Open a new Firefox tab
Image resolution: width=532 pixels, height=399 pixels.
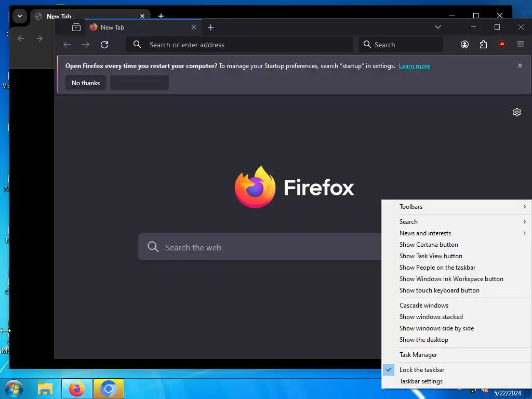211,28
